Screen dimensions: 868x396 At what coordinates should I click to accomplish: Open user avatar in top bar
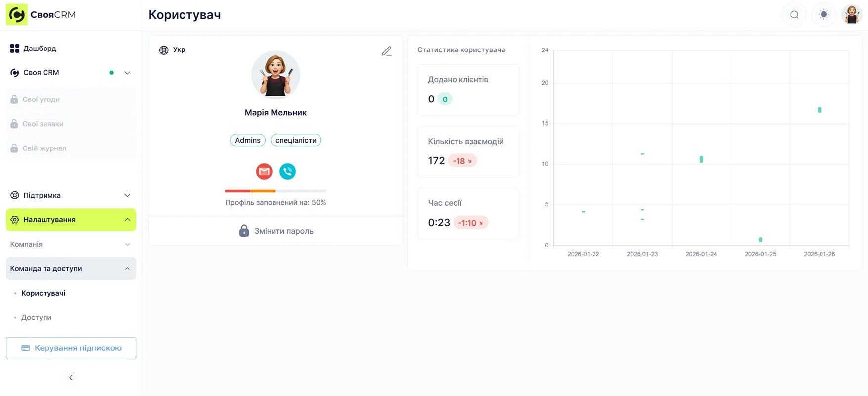(x=852, y=15)
